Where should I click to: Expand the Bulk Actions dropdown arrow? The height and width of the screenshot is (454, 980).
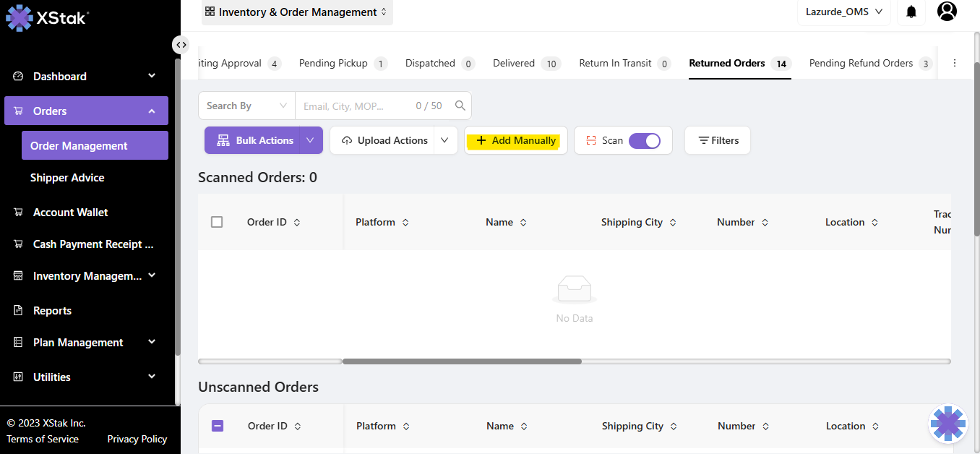310,140
